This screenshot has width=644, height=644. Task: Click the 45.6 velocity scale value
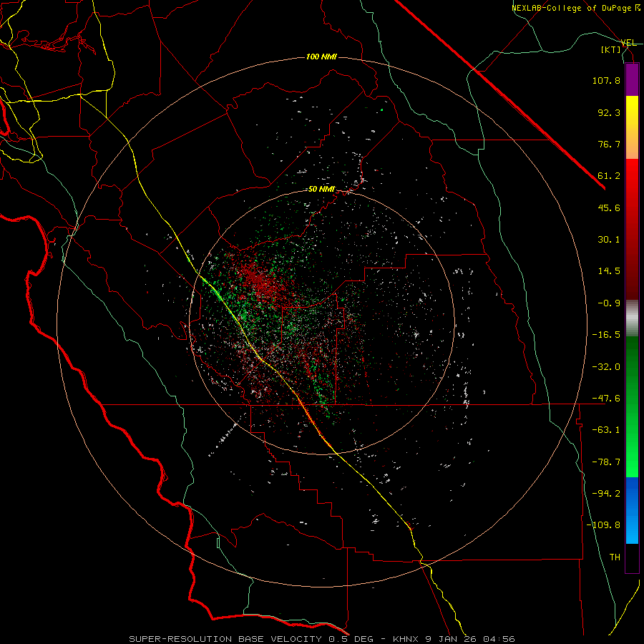(x=609, y=208)
